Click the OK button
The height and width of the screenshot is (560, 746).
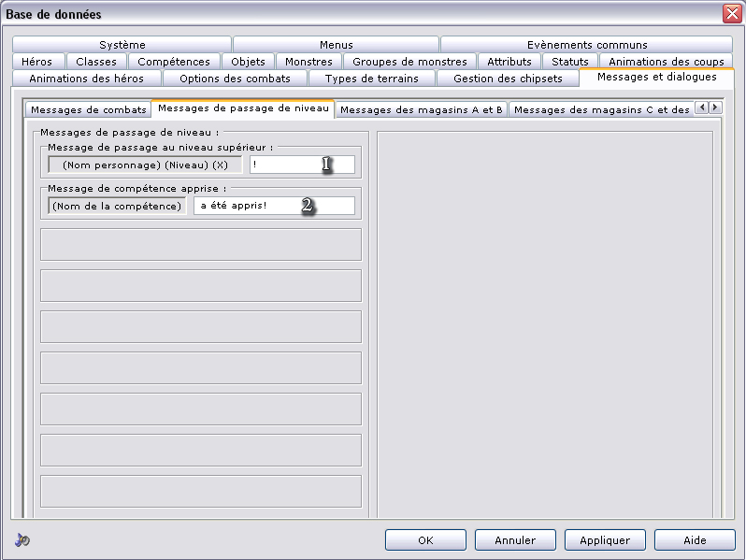point(425,539)
